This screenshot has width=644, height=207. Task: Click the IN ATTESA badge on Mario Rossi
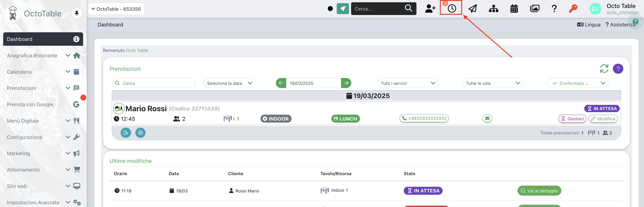pyautogui.click(x=602, y=108)
